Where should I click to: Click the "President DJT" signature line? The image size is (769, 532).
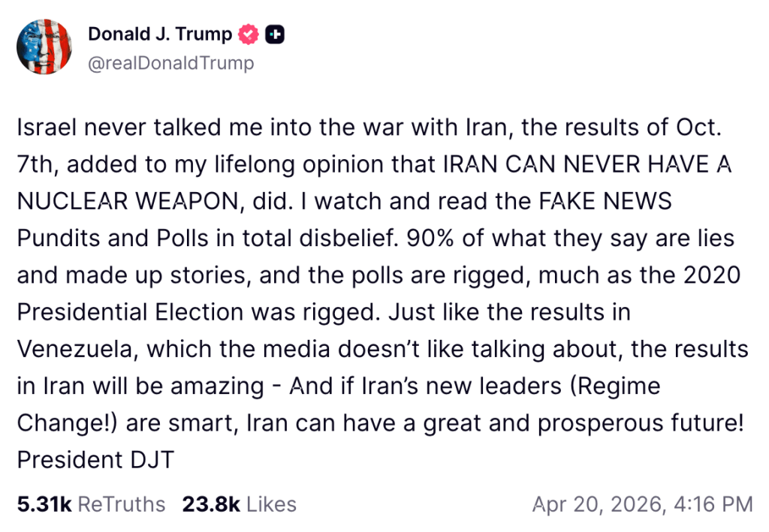pos(95,458)
